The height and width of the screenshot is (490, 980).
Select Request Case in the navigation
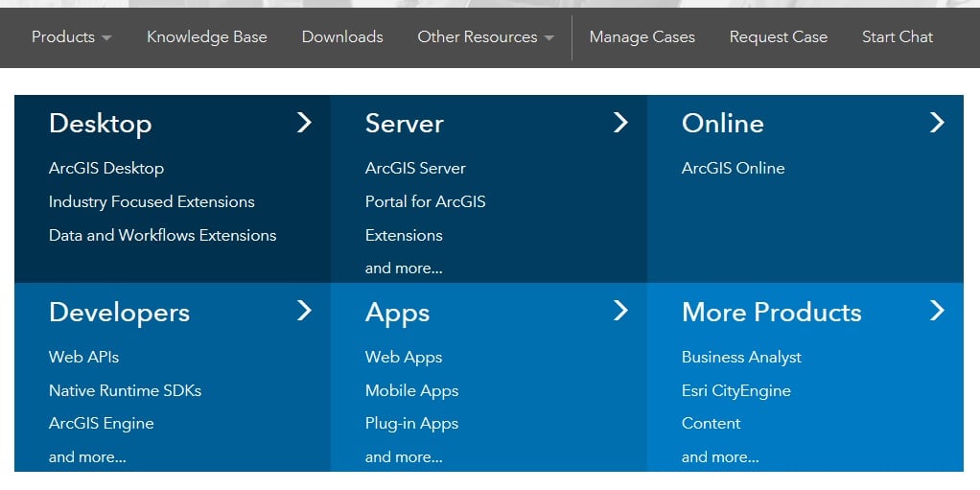tap(778, 36)
